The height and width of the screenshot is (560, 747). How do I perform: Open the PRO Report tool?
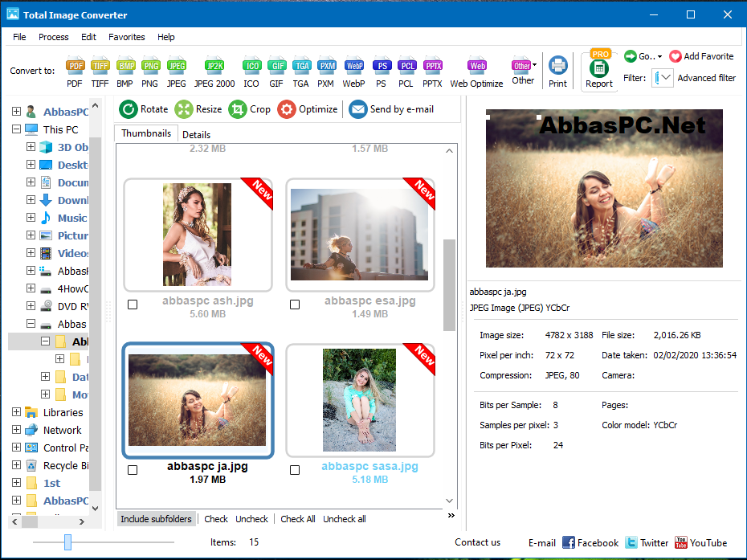click(599, 70)
